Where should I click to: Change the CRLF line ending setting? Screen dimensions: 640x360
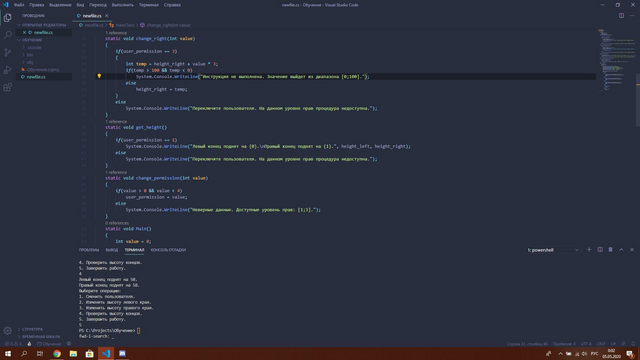pos(601,344)
